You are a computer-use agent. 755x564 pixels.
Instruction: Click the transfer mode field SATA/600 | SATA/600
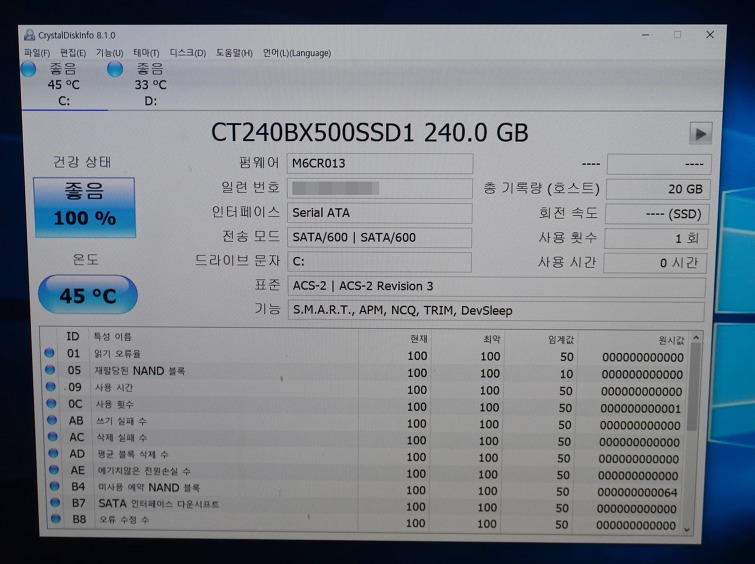[x=379, y=237]
